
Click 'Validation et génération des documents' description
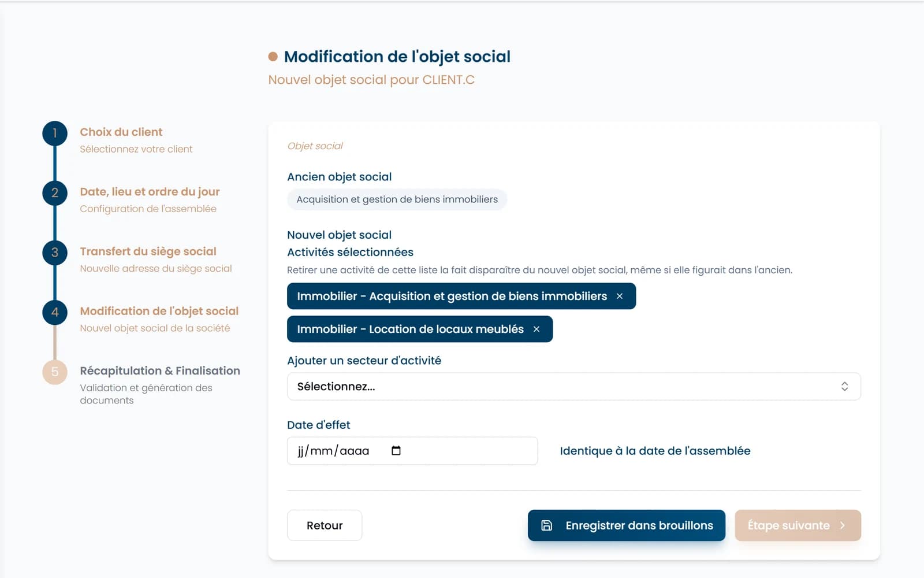click(x=146, y=394)
